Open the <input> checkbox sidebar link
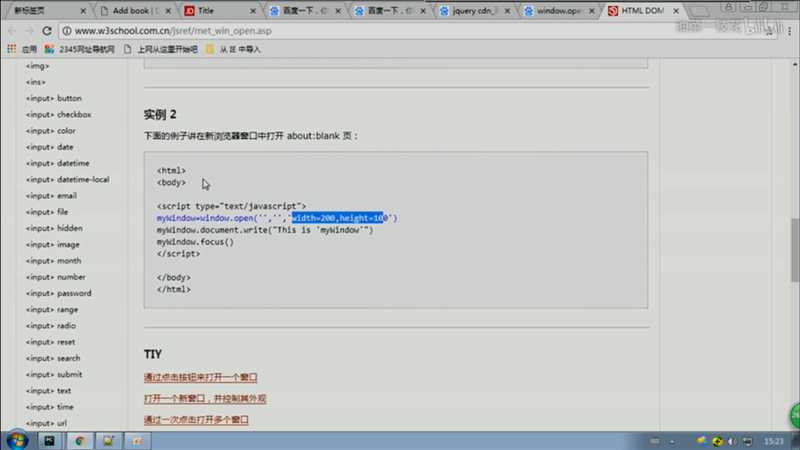Image resolution: width=800 pixels, height=450 pixels. pyautogui.click(x=58, y=115)
